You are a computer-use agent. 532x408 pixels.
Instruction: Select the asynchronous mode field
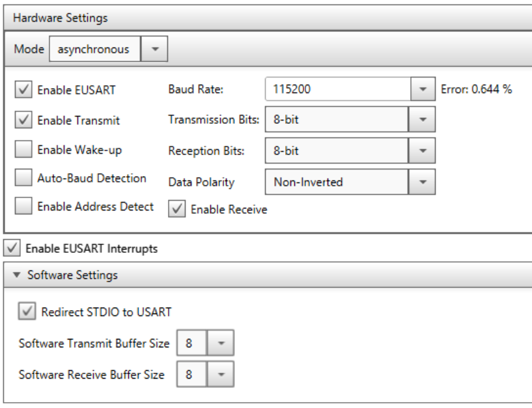point(94,49)
